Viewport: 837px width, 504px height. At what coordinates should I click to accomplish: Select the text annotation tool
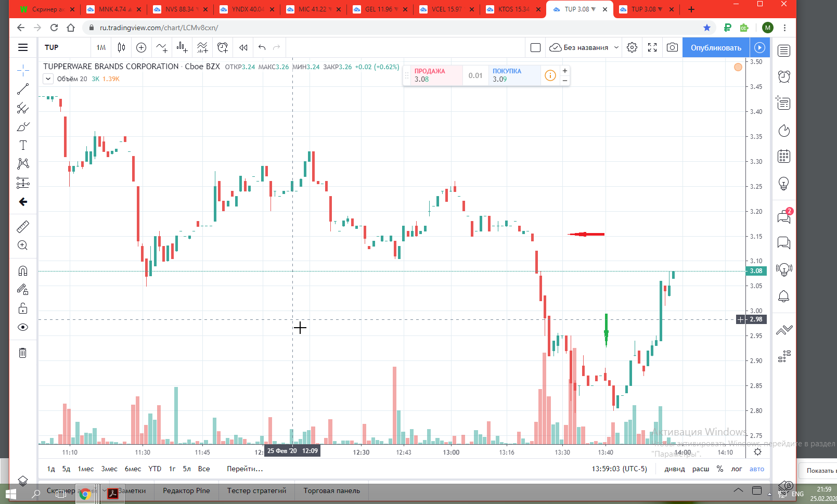23,145
